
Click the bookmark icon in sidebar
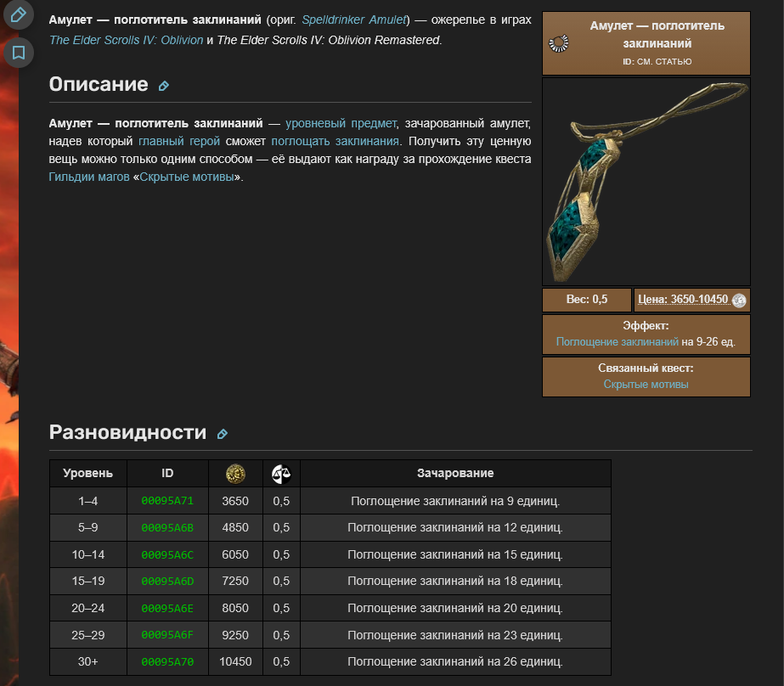tap(19, 53)
